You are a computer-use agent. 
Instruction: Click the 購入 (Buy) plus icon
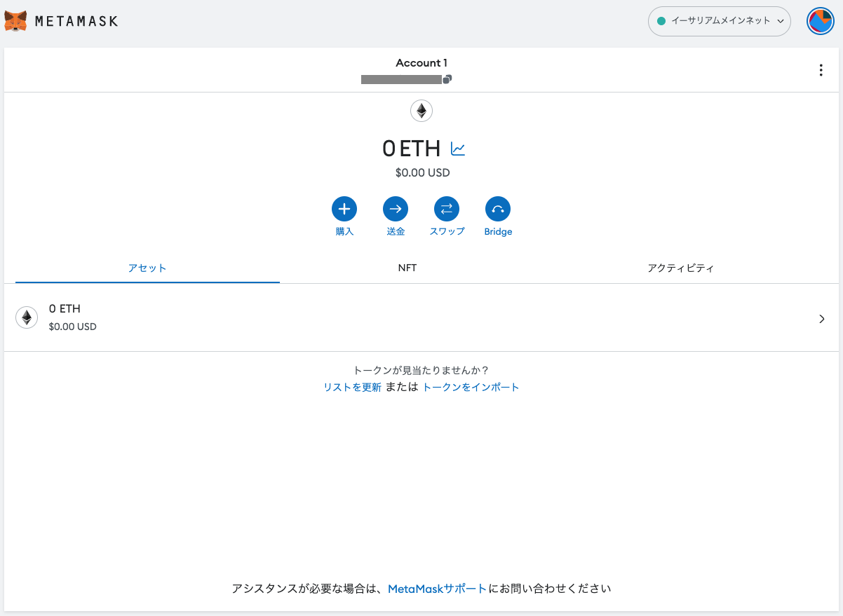pos(344,209)
